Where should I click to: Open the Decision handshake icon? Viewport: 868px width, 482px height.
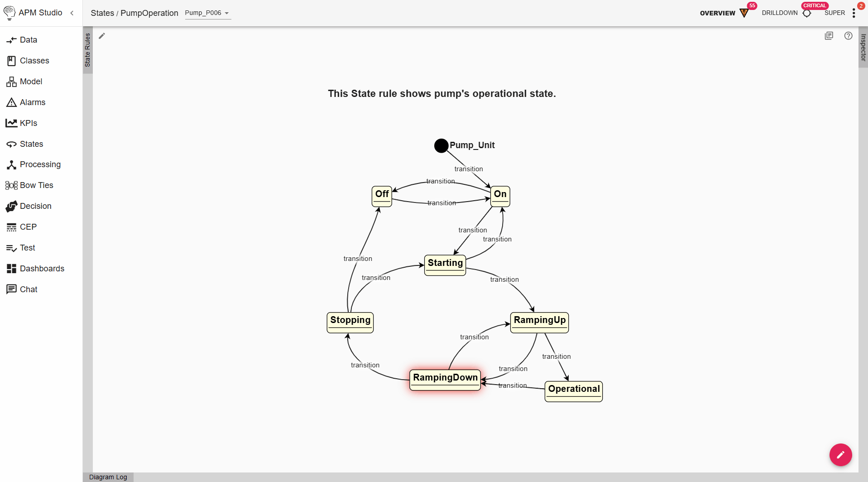[x=11, y=206]
